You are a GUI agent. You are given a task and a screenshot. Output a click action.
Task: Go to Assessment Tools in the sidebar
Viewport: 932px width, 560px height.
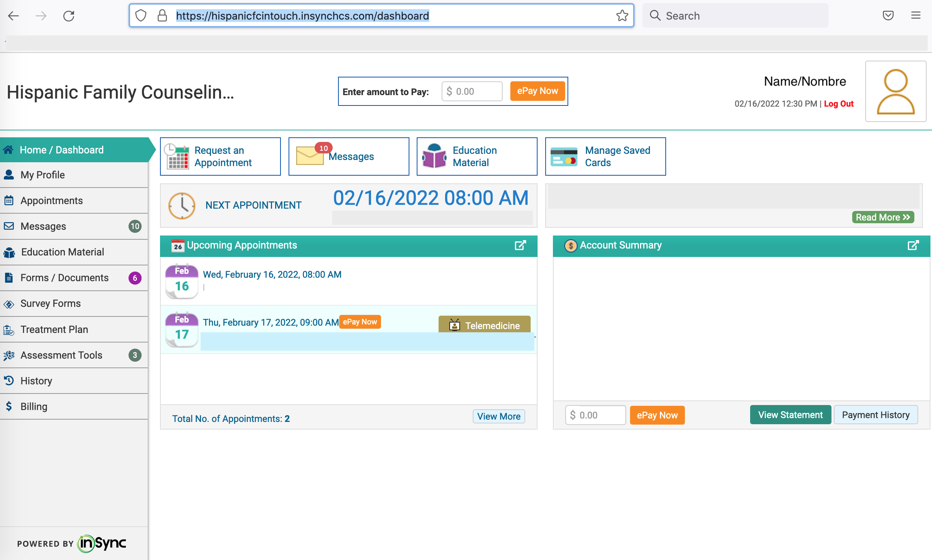pos(61,355)
